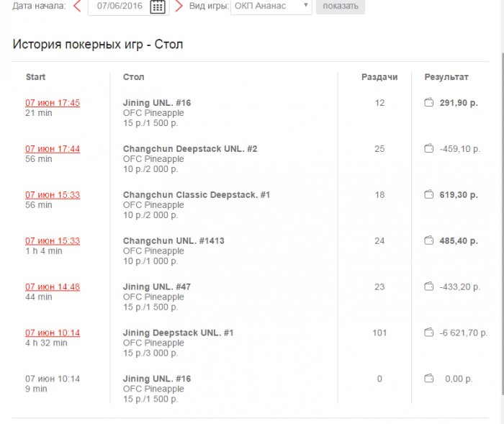Screen dimensions: 504x424
Task: Open the first 07 июн 15:33 session link
Action: (x=53, y=195)
